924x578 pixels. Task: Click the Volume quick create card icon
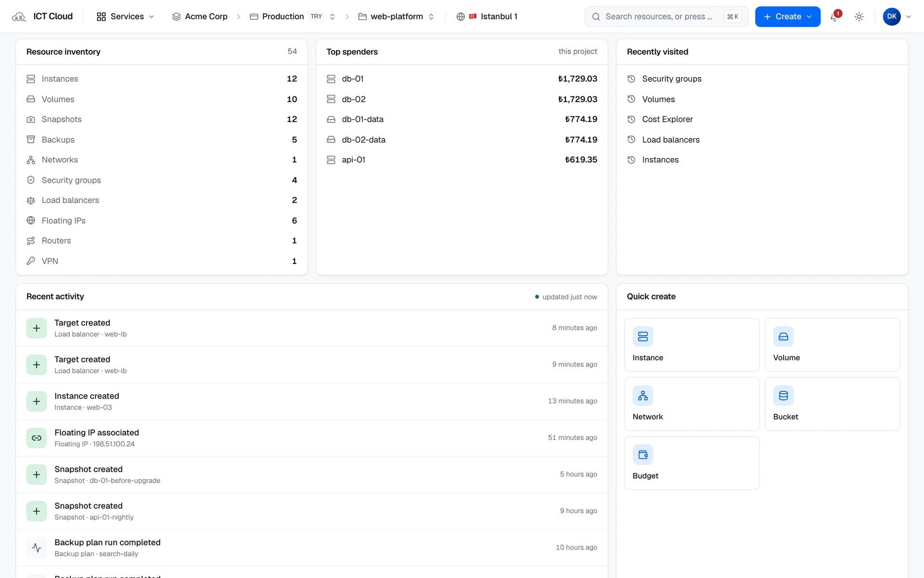coord(783,337)
